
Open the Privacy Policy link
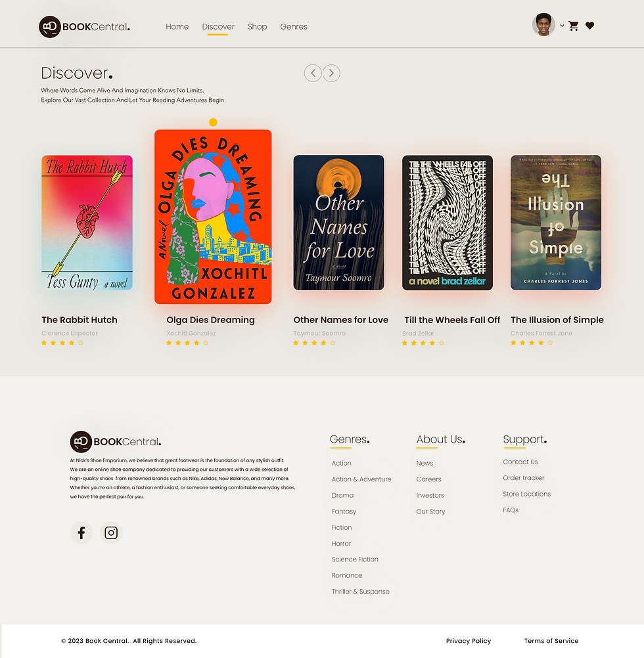(469, 641)
